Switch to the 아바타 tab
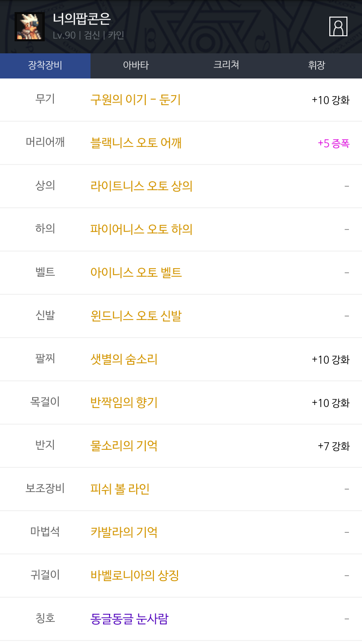Viewport: 362px width, 644px height. [x=136, y=65]
